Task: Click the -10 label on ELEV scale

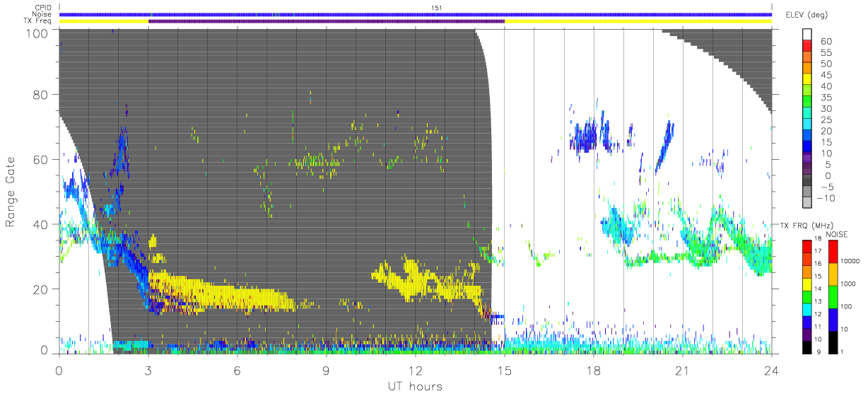Action: click(826, 198)
